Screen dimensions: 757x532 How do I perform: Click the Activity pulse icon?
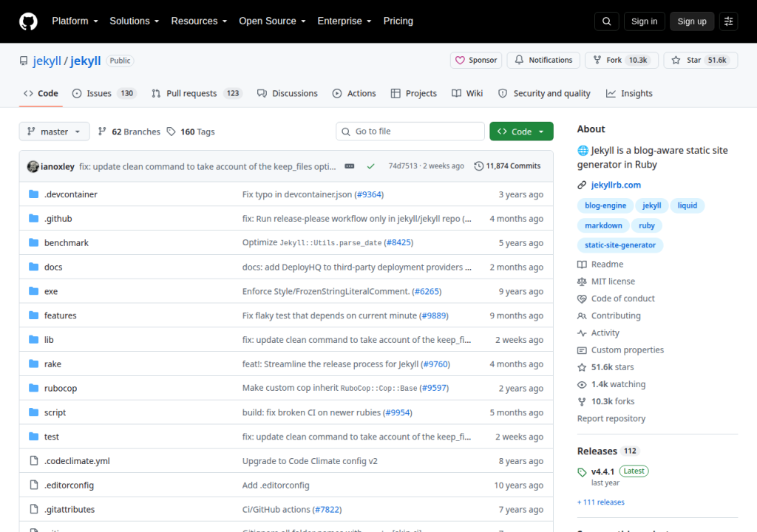coord(582,333)
